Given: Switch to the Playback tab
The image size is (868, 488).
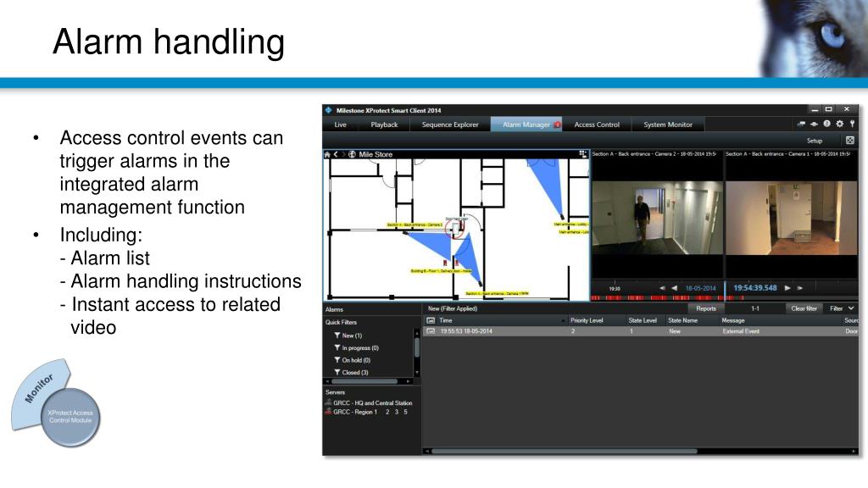Looking at the screenshot, I should pos(384,125).
